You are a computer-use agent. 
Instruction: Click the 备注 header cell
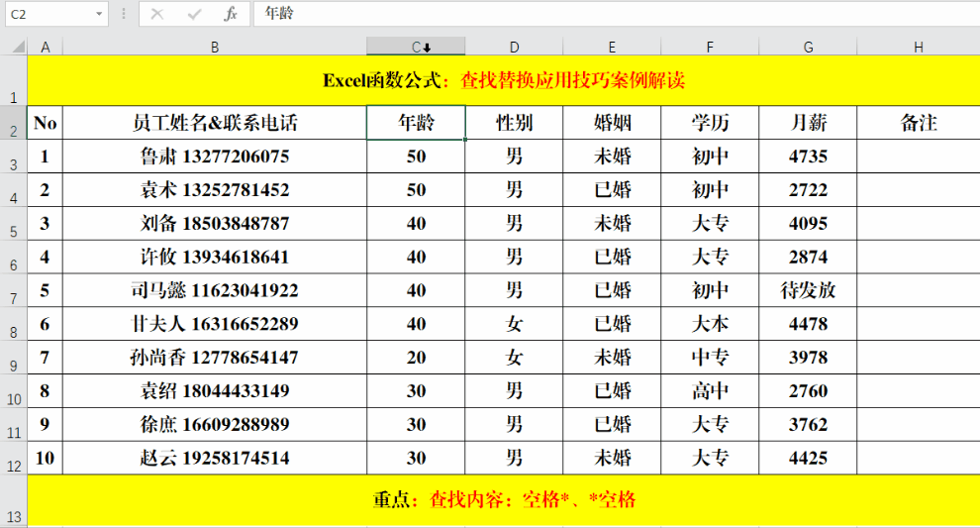tap(918, 123)
